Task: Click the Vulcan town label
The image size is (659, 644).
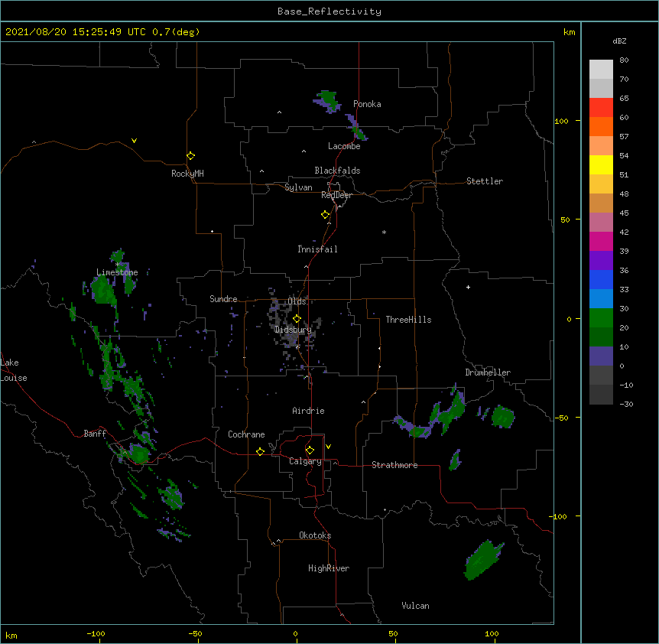Action: (x=415, y=606)
